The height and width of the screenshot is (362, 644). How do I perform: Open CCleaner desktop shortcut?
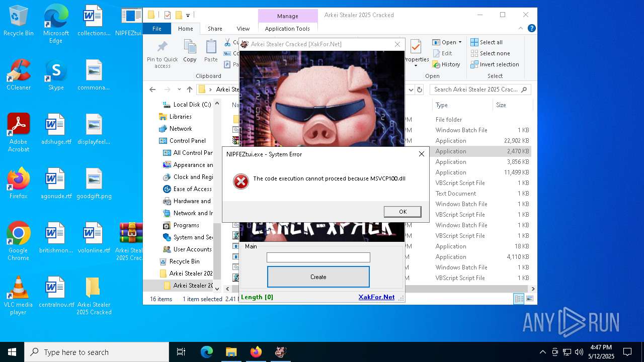19,75
